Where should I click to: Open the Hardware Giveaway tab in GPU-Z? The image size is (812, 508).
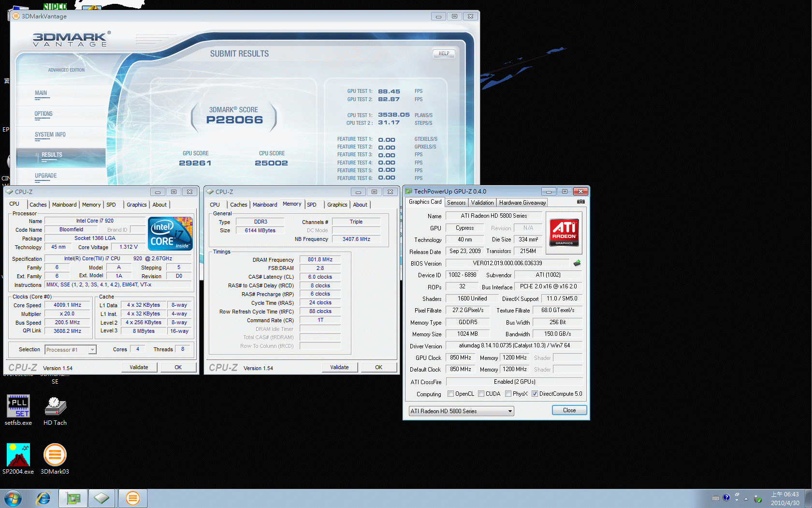tap(522, 203)
